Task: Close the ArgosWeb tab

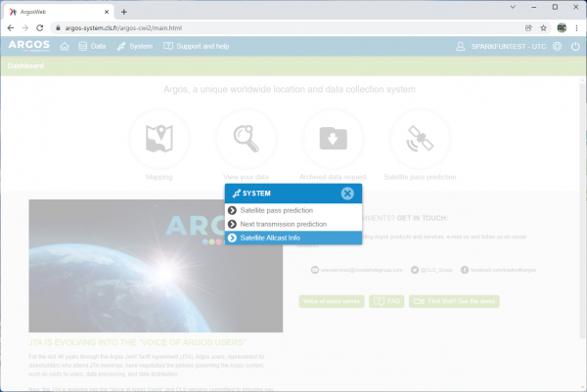Action: point(107,12)
